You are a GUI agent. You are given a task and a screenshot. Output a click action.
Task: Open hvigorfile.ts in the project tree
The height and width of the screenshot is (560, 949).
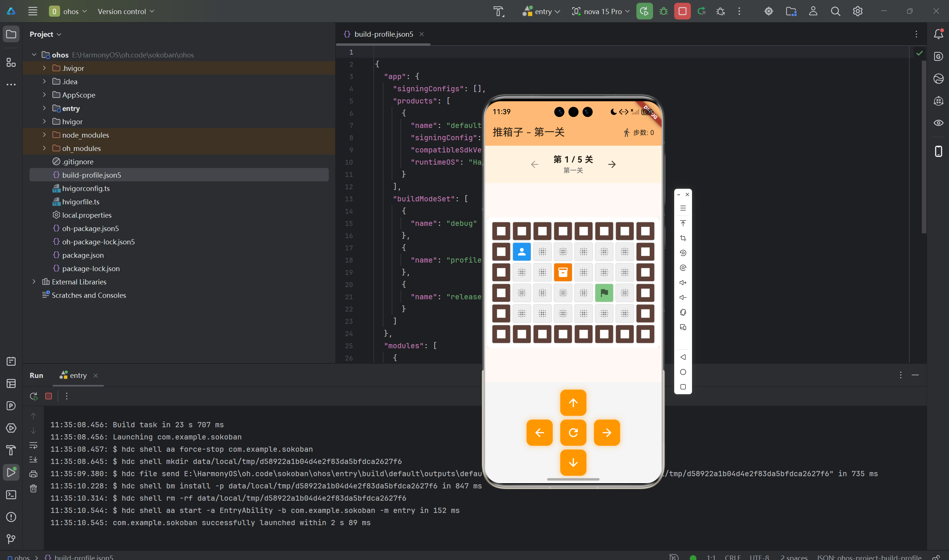(81, 202)
